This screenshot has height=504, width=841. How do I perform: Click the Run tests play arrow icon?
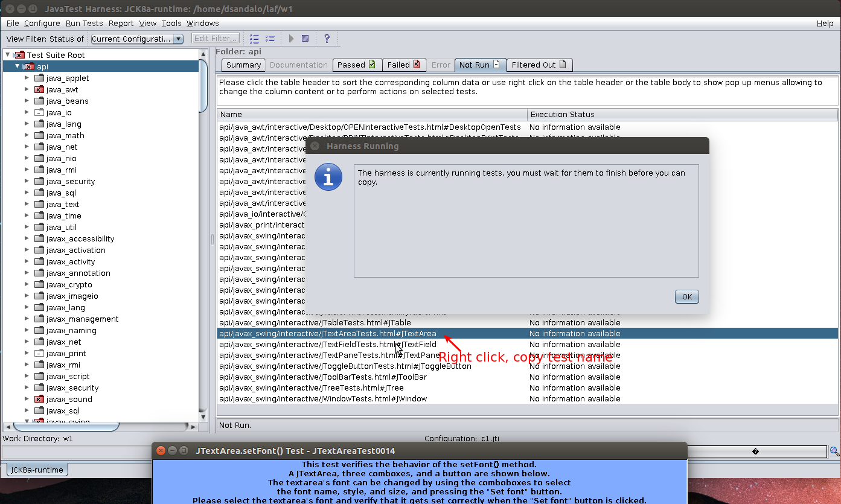click(291, 39)
